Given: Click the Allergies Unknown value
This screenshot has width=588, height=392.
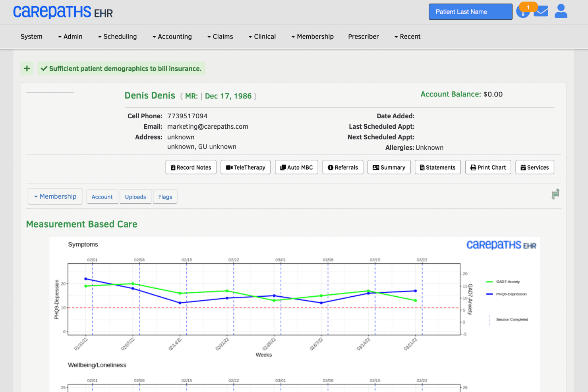Looking at the screenshot, I should [x=429, y=148].
